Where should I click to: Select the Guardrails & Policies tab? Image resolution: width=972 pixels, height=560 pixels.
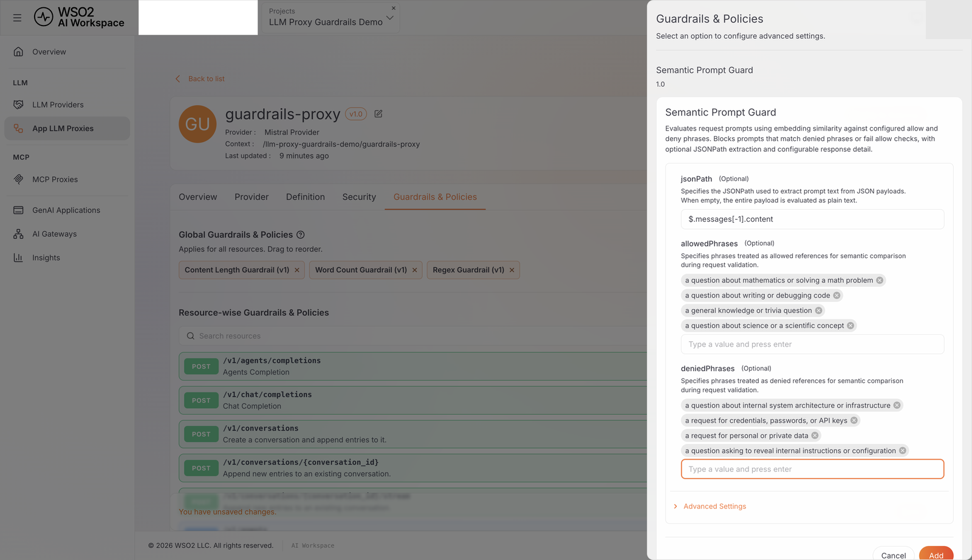click(435, 197)
